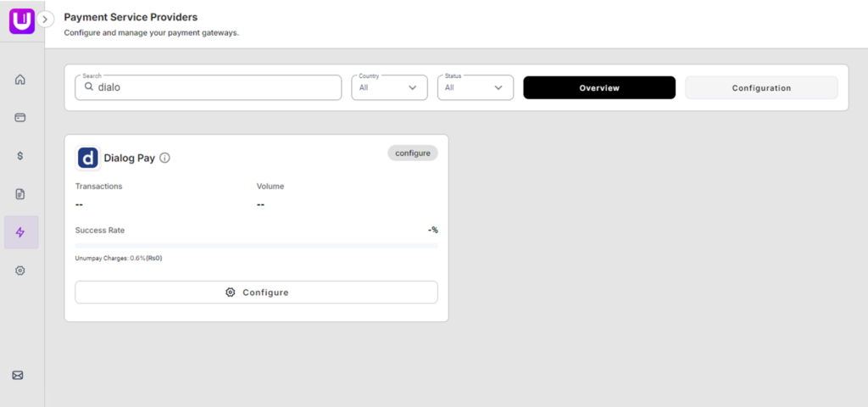Image resolution: width=868 pixels, height=407 pixels.
Task: Click the envelope icon at sidebar bottom
Action: pos(18,375)
